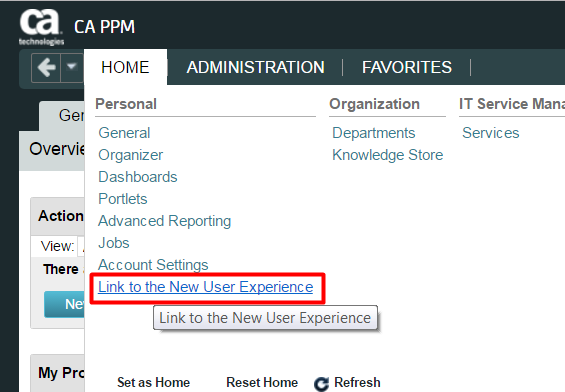Open Departments under Organization

pyautogui.click(x=374, y=133)
